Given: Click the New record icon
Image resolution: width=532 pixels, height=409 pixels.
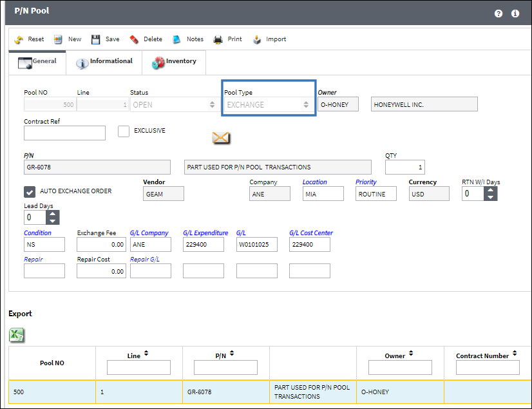Looking at the screenshot, I should [x=58, y=39].
